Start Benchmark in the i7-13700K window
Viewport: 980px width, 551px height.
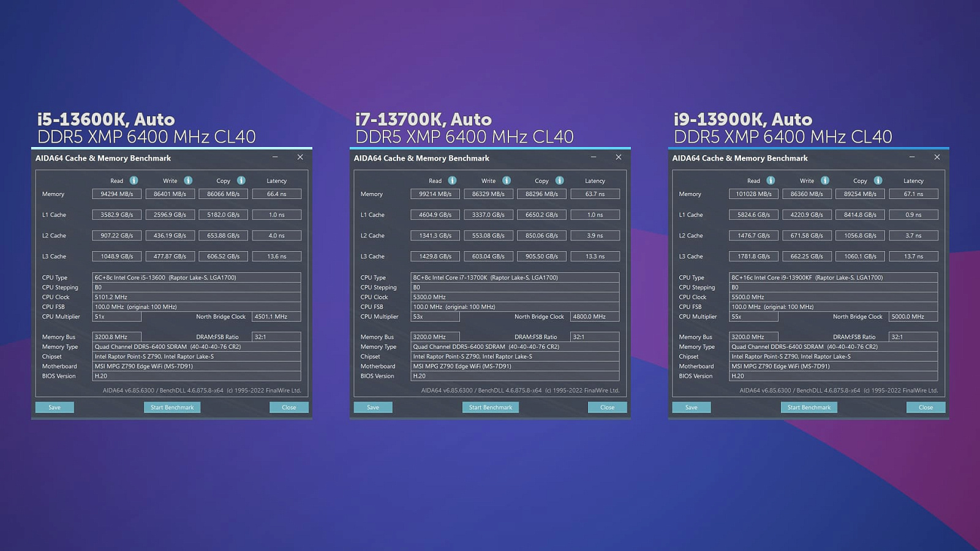coord(491,408)
